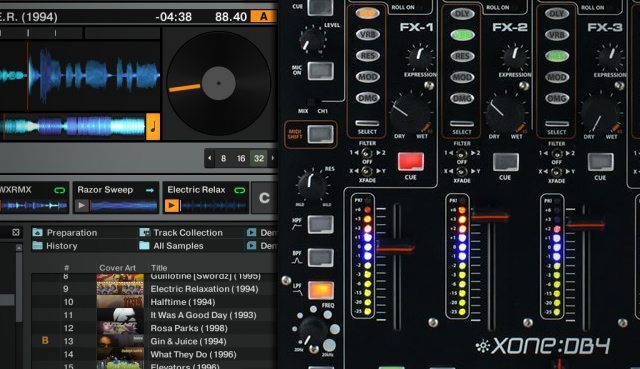This screenshot has height=369, width=640.
Task: Shift loop sizes right with the arrow
Action: (x=273, y=158)
